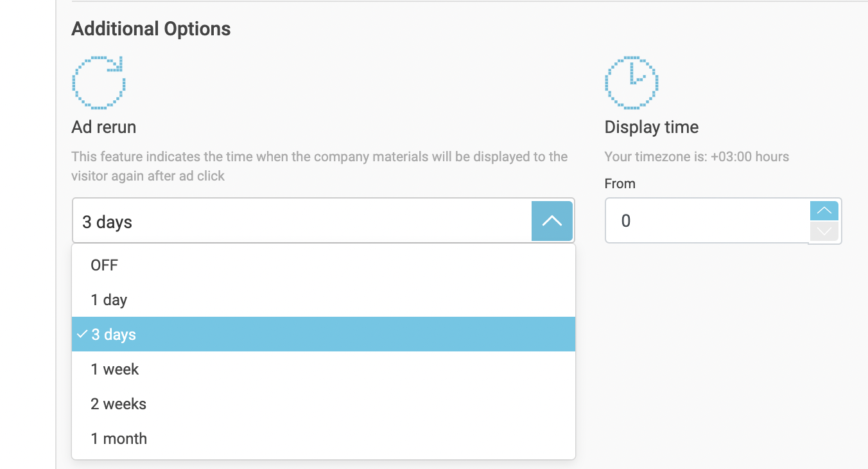Decrease the From hour with the down arrow
The width and height of the screenshot is (868, 469).
[x=824, y=231]
